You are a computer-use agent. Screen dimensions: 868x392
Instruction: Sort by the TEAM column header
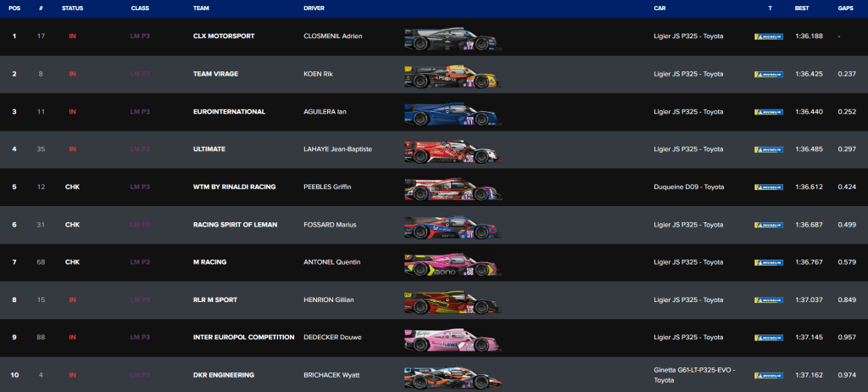200,8
